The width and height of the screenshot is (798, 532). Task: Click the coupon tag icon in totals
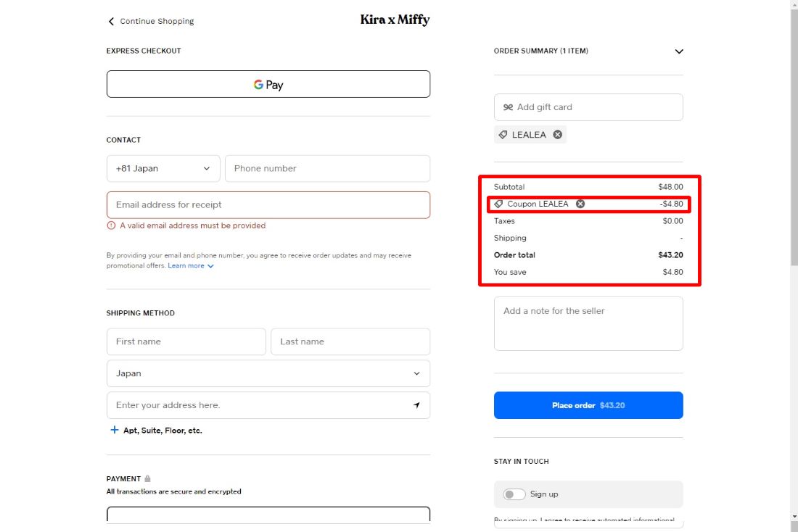(499, 204)
